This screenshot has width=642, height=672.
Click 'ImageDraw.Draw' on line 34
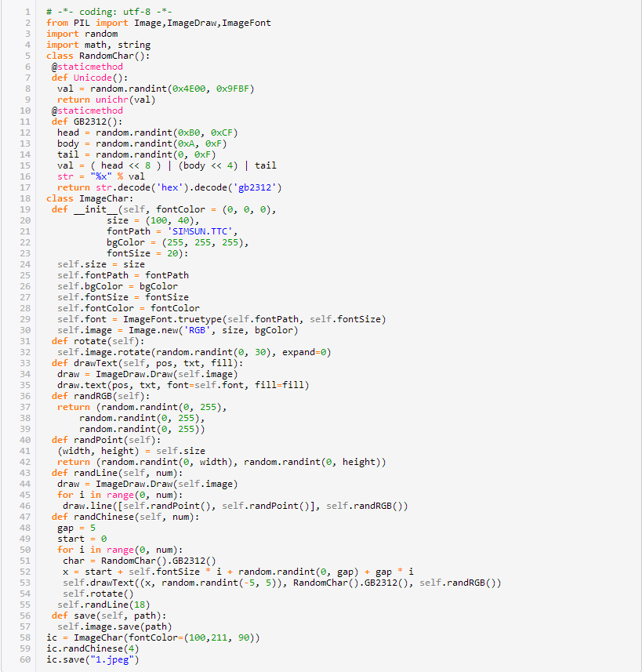pyautogui.click(x=134, y=374)
